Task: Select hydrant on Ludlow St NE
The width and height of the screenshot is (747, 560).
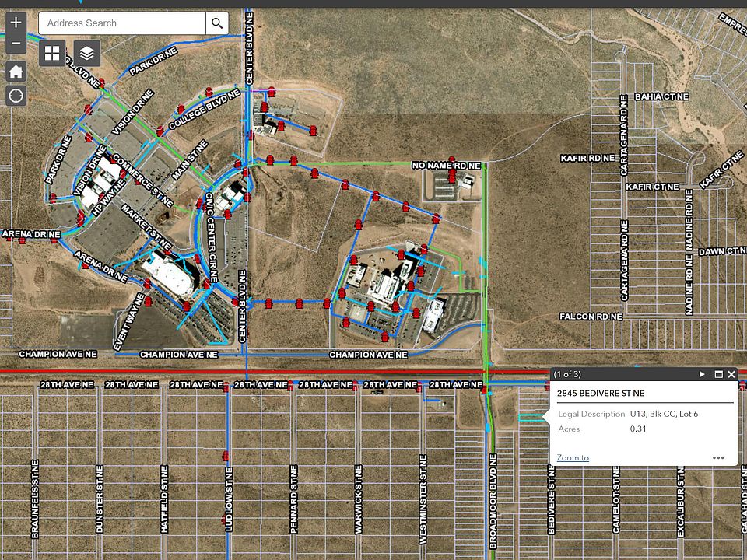Action: (226, 456)
